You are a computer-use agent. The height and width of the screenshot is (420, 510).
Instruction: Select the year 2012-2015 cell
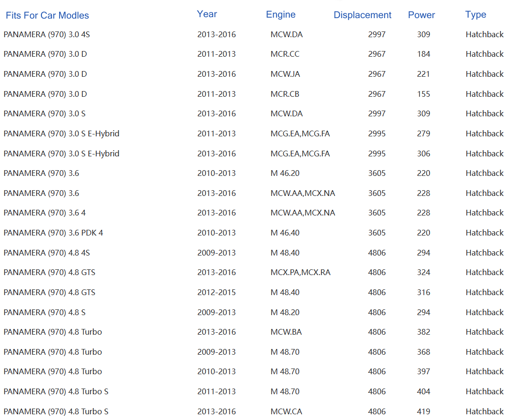216,293
